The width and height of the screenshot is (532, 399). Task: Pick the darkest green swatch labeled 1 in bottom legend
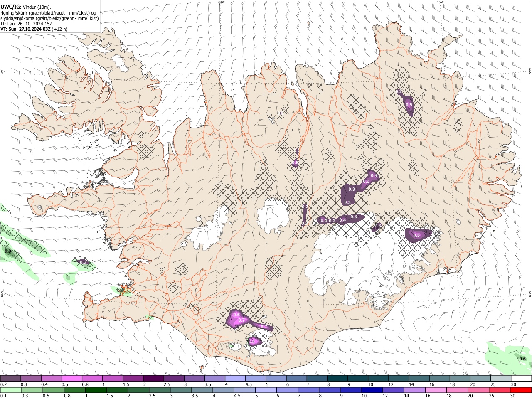[96, 390]
